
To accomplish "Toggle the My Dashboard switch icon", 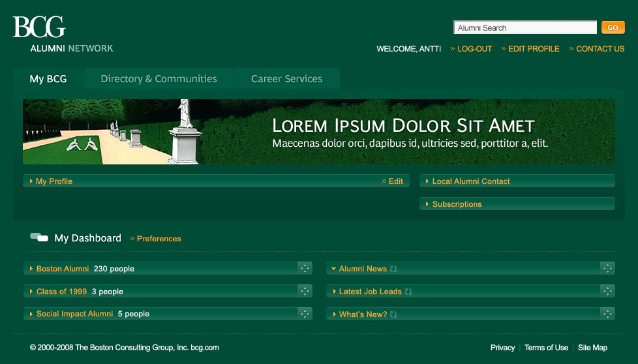I will (x=39, y=238).
